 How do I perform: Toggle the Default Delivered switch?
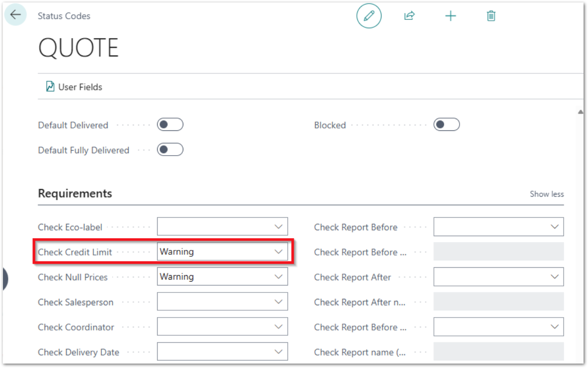170,125
